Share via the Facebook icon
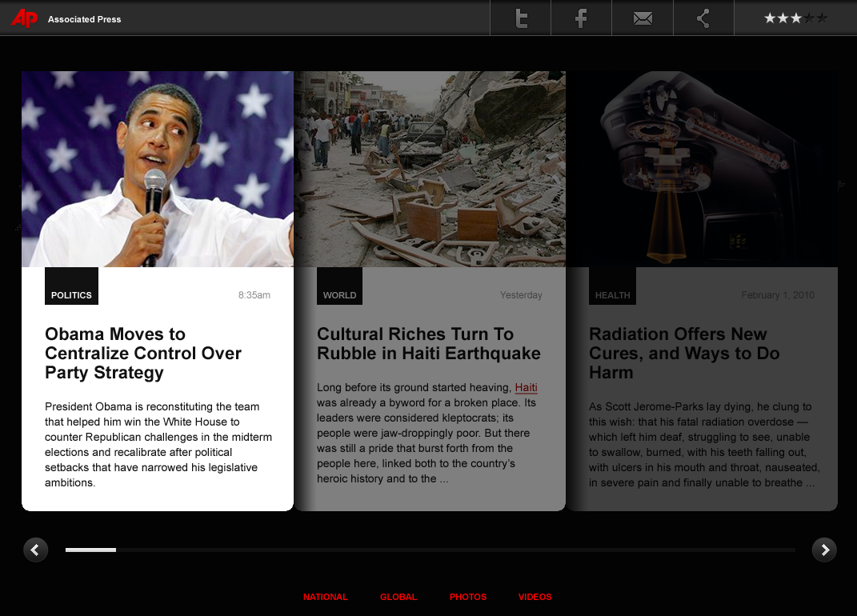 (582, 18)
